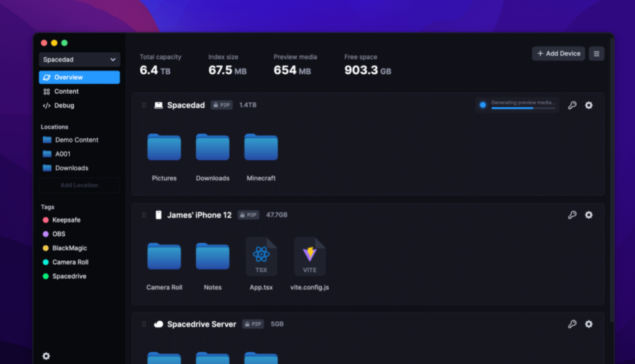The image size is (635, 364).
Task: Click the Spacedrive Server drag handle
Action: 144,324
